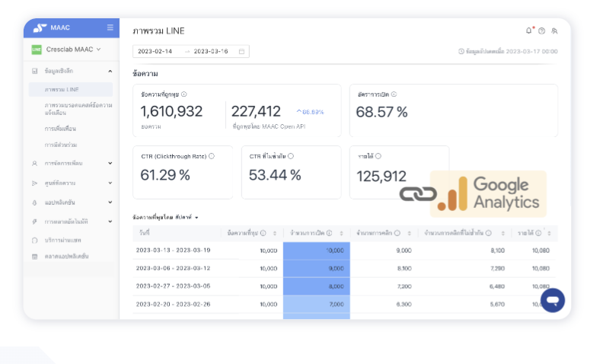This screenshot has height=364, width=600.
Task: Click info icon beside อัตราการเปิด
Action: pos(394,94)
